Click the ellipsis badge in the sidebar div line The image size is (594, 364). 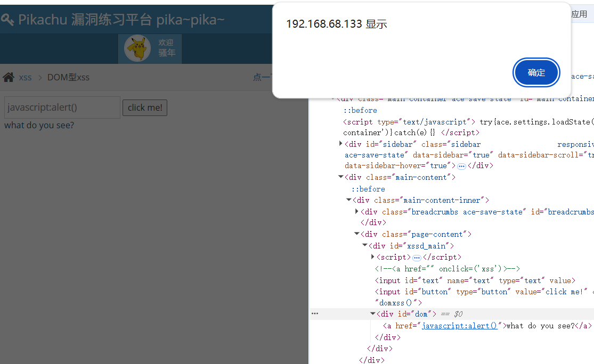[x=461, y=166]
